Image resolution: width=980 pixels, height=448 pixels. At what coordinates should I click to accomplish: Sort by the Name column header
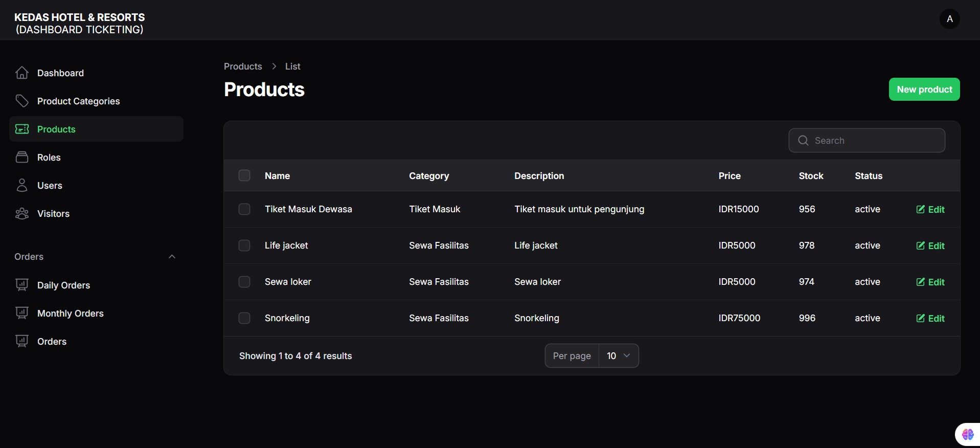(277, 175)
